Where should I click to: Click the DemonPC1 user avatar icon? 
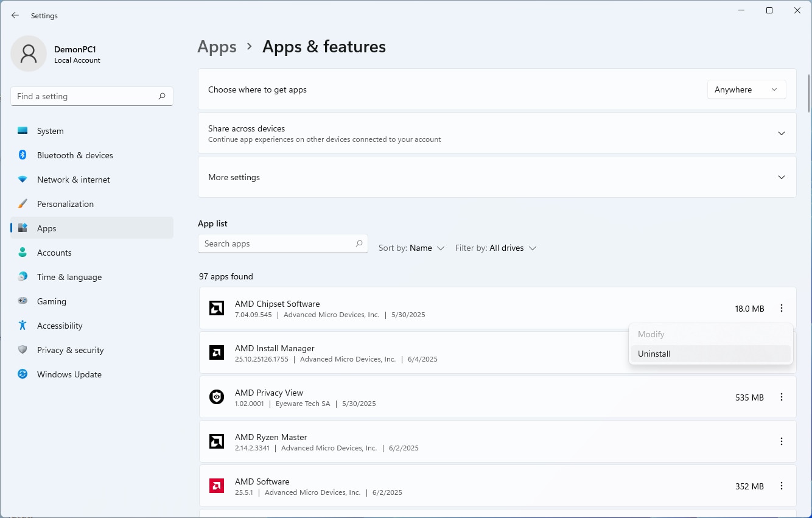click(x=29, y=54)
